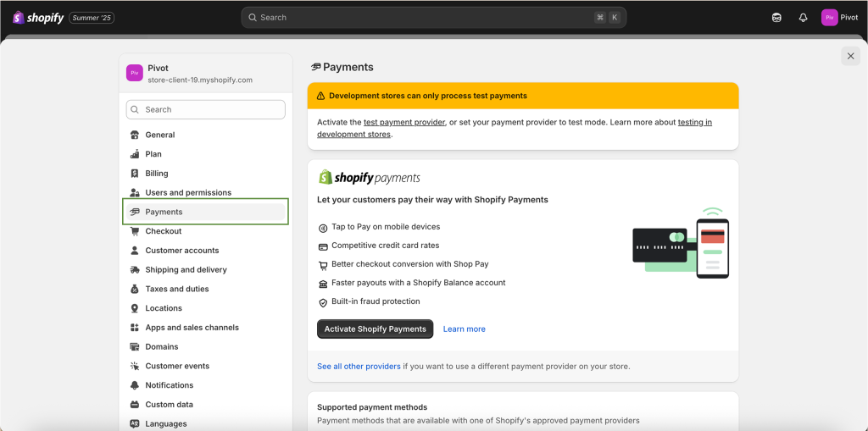Image resolution: width=868 pixels, height=431 pixels.
Task: Click the General store icon
Action: click(135, 135)
